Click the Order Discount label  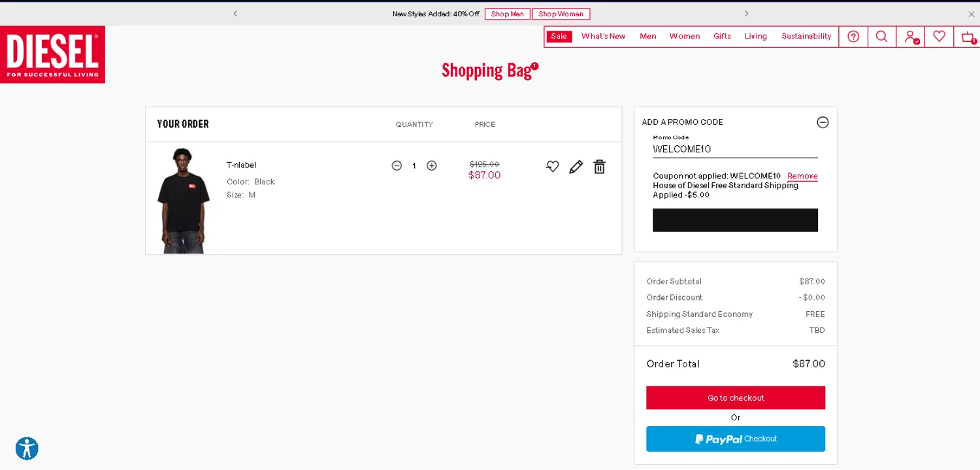click(x=674, y=297)
